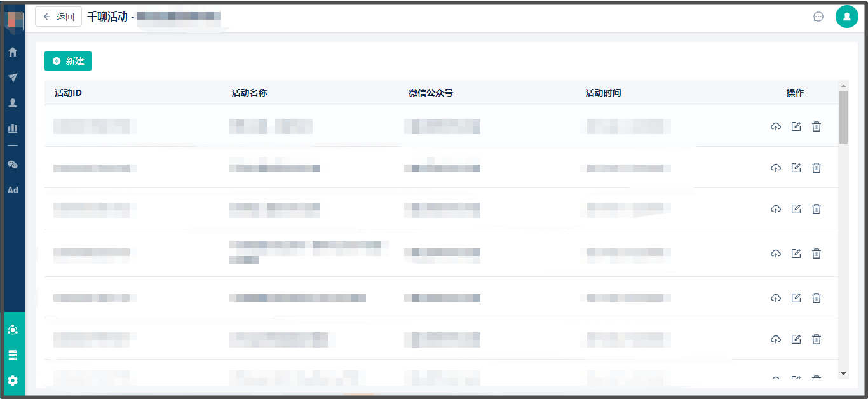Click upload cloud icon in first table row

point(776,126)
